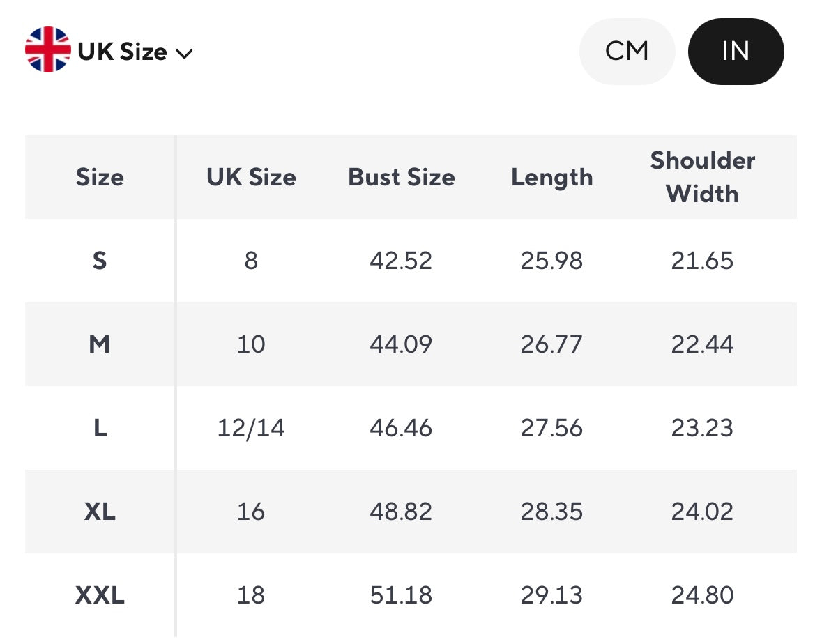Click the Size column header
Image resolution: width=822 pixels, height=644 pixels.
point(100,177)
